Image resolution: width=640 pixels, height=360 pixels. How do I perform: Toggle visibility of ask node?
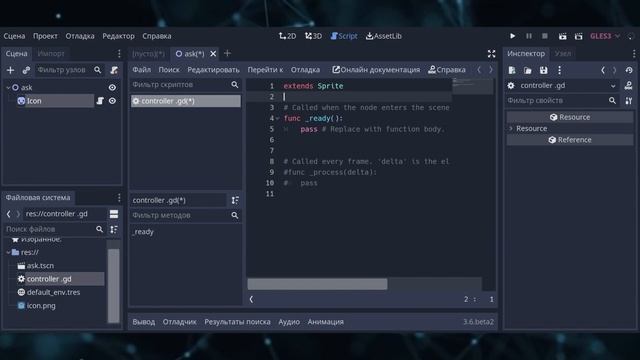(x=112, y=87)
